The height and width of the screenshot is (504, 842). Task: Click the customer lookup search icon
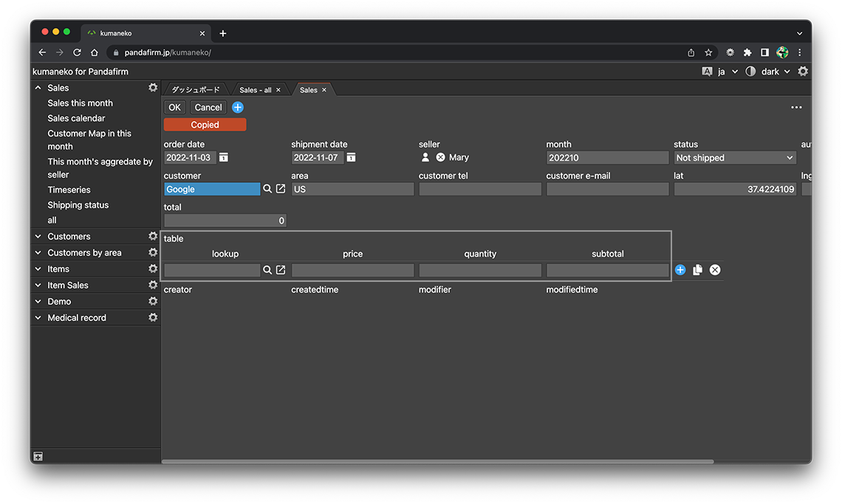tap(267, 190)
